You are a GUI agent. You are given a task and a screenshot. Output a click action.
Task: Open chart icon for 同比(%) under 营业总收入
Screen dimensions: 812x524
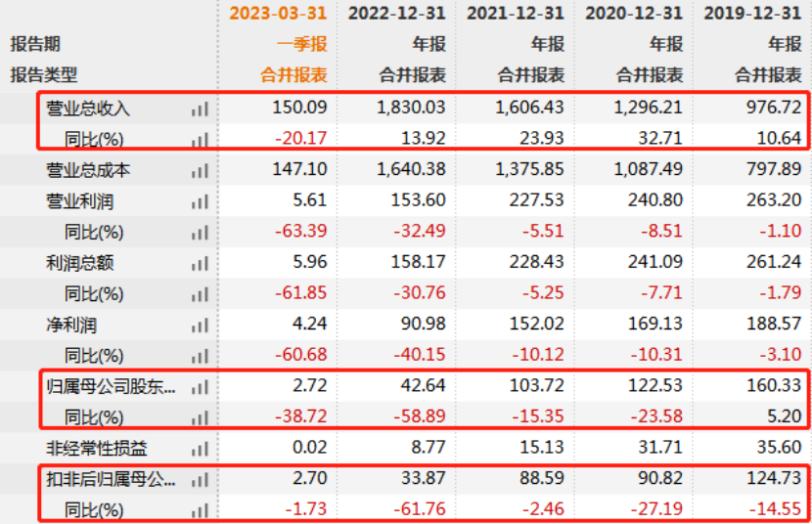click(200, 139)
